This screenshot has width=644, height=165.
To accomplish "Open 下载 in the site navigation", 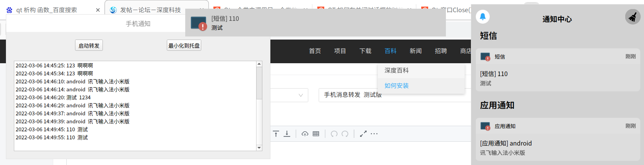I will tap(365, 51).
